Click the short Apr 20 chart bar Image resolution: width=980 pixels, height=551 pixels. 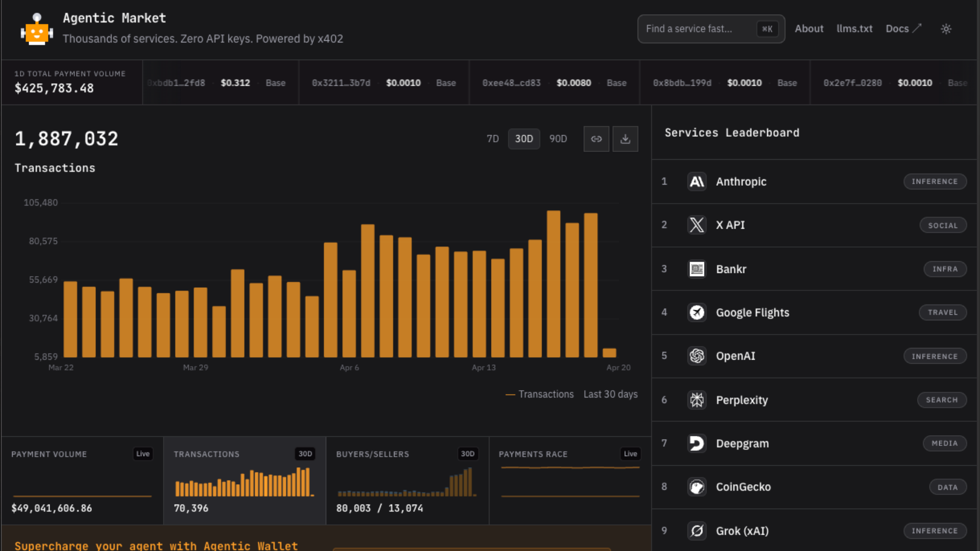pos(609,353)
